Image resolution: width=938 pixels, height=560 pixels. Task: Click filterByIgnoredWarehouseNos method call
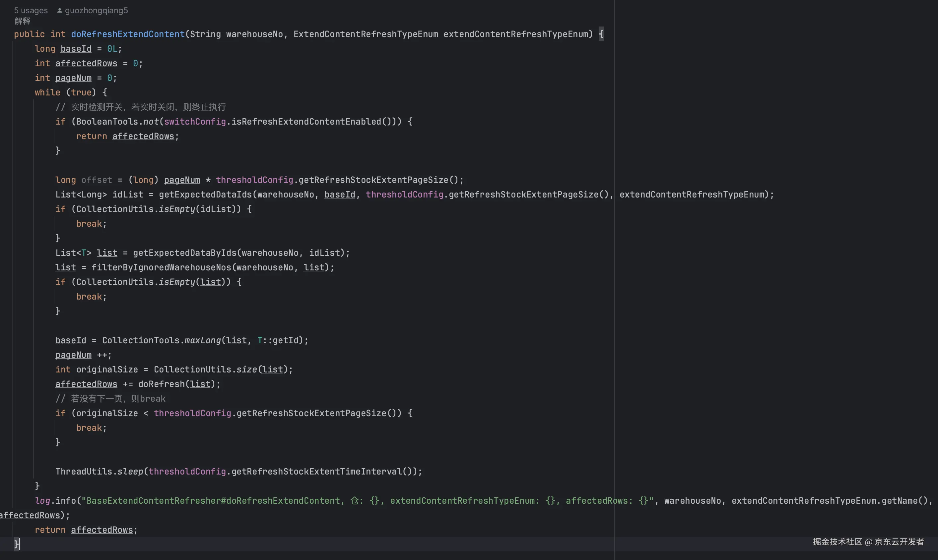pyautogui.click(x=161, y=267)
